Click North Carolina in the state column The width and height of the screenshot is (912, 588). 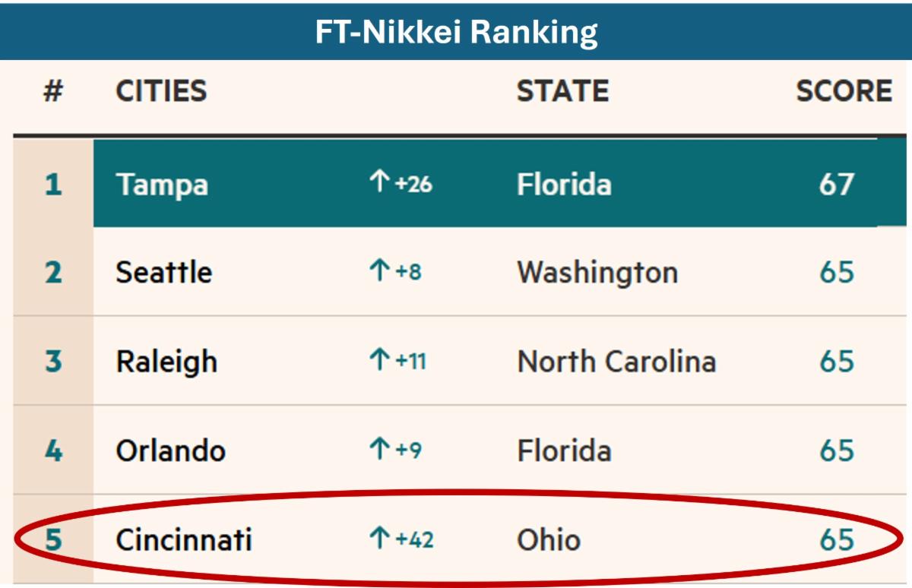pyautogui.click(x=616, y=362)
